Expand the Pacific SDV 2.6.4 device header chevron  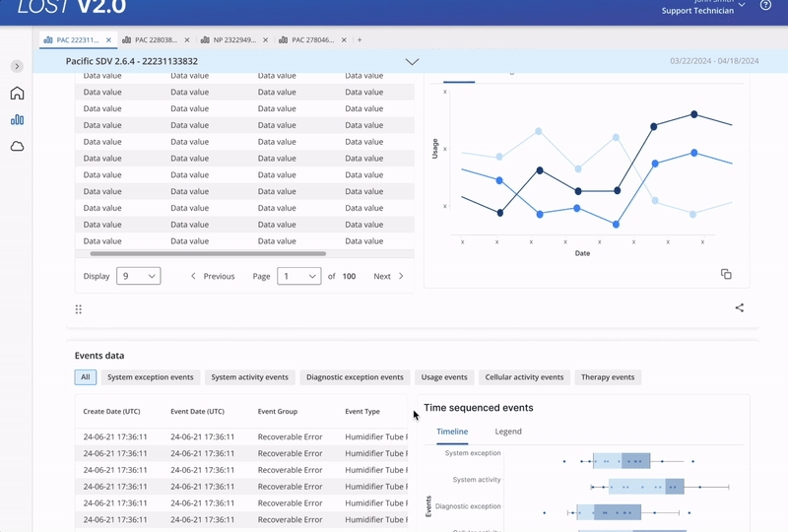coord(412,61)
